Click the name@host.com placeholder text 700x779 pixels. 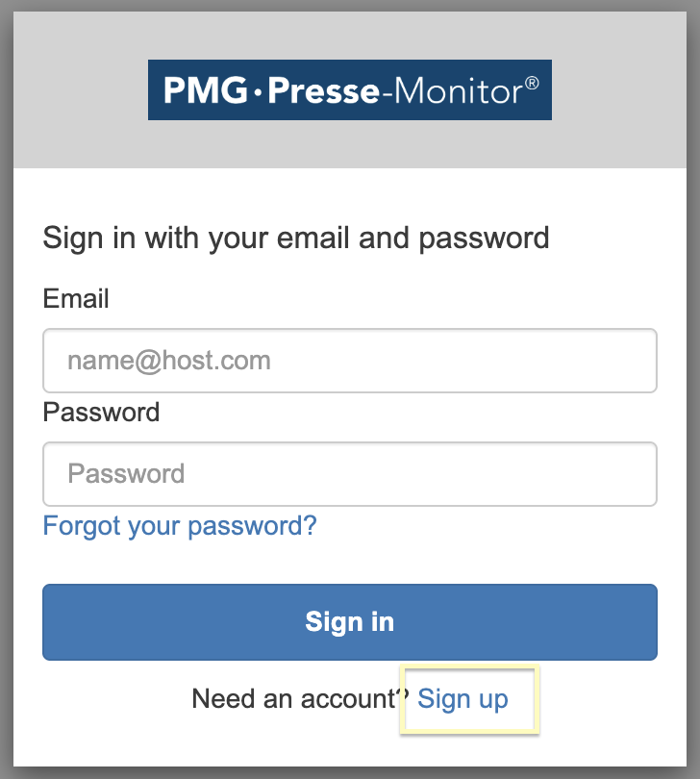[x=169, y=361]
